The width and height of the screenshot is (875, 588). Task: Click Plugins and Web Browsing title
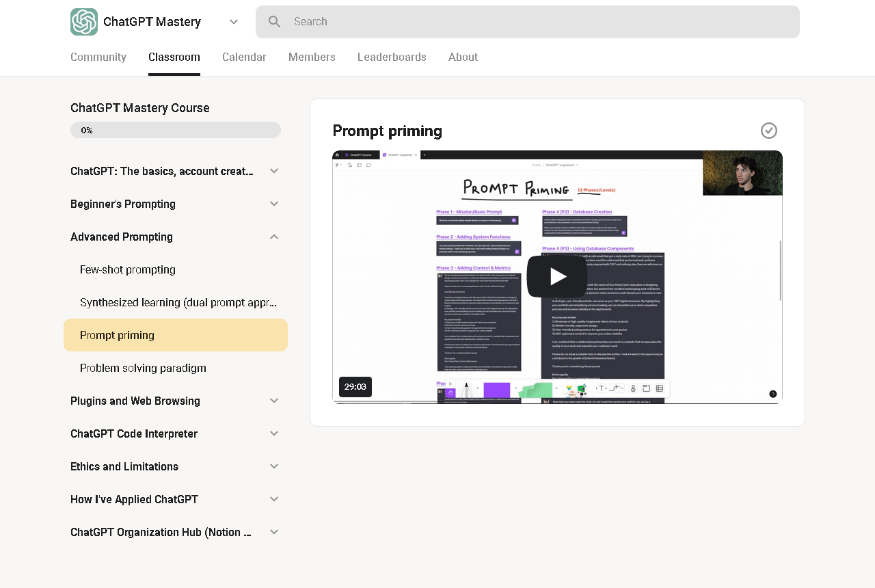[135, 401]
